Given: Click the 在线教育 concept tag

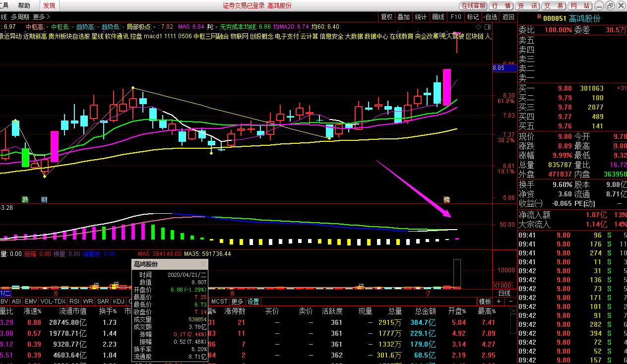Looking at the screenshot, I should pyautogui.click(x=401, y=36).
